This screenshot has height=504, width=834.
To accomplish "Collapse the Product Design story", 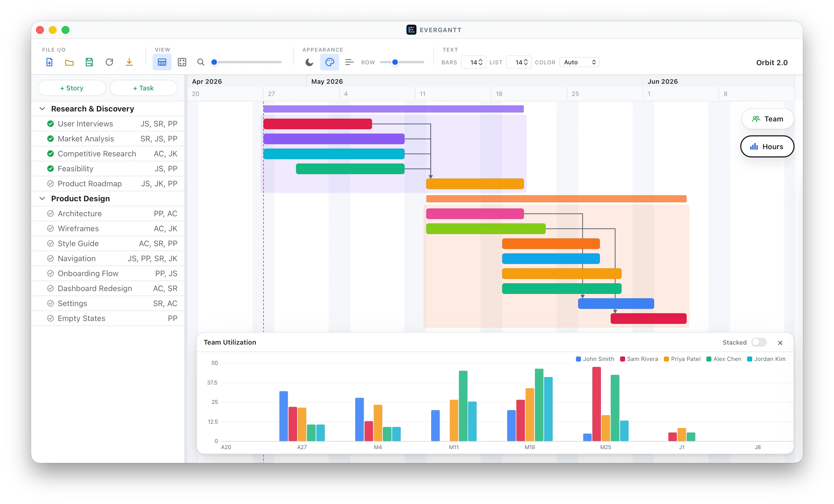I will [42, 198].
